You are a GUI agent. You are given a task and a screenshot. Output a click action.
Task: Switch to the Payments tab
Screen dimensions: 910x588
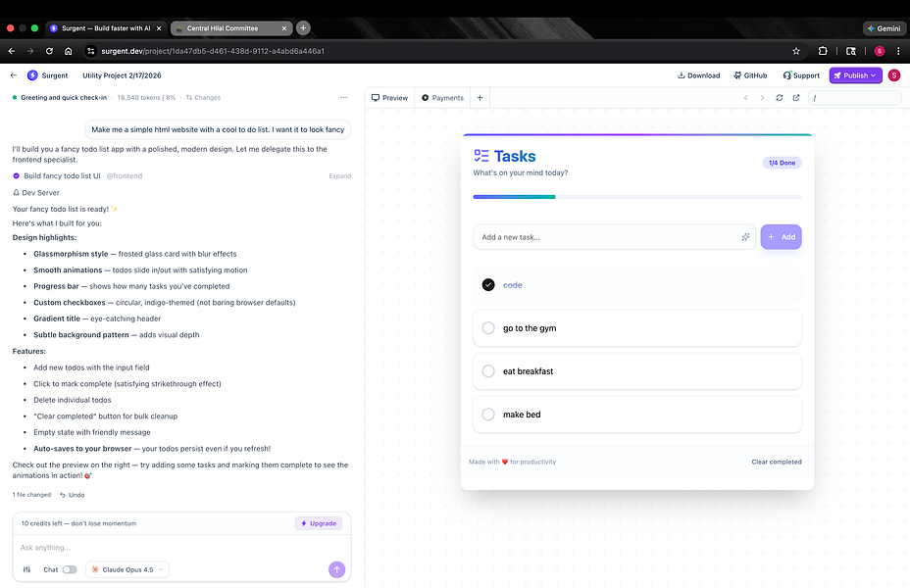pyautogui.click(x=442, y=97)
